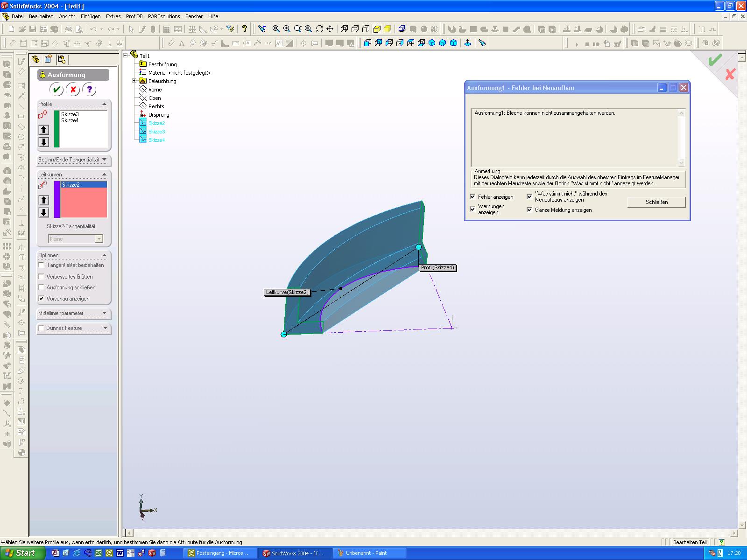Uncheck 'Ganze Meldung anzeigen' checkbox
Viewport: 747px width, 560px height.
point(529,210)
